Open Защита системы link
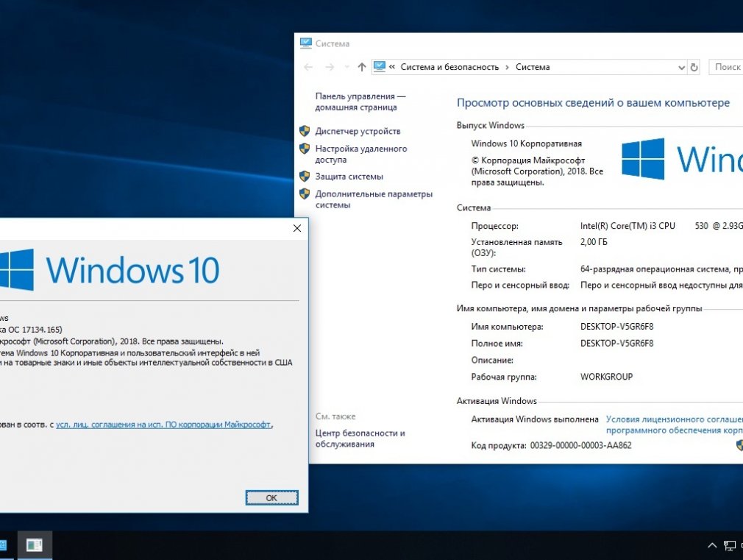This screenshot has height=560, width=743. click(x=349, y=177)
